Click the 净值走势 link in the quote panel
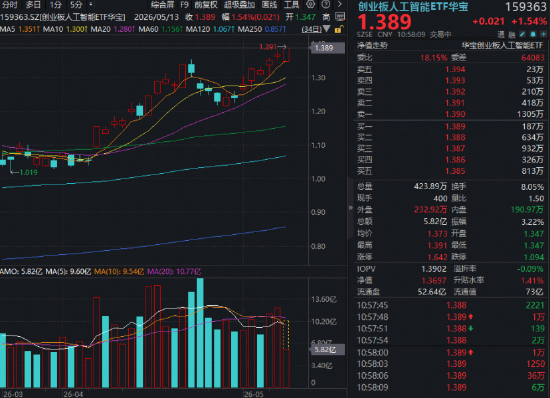550x398 pixels. 372,46
